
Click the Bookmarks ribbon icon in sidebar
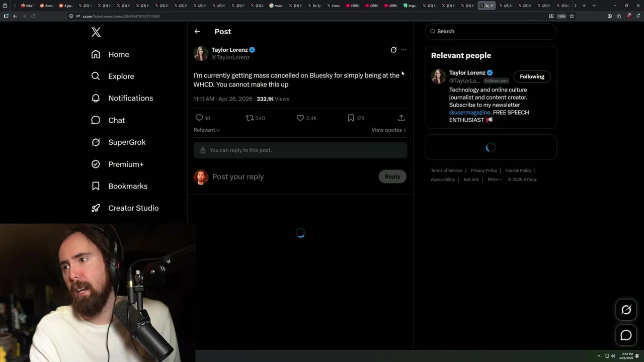(x=96, y=186)
